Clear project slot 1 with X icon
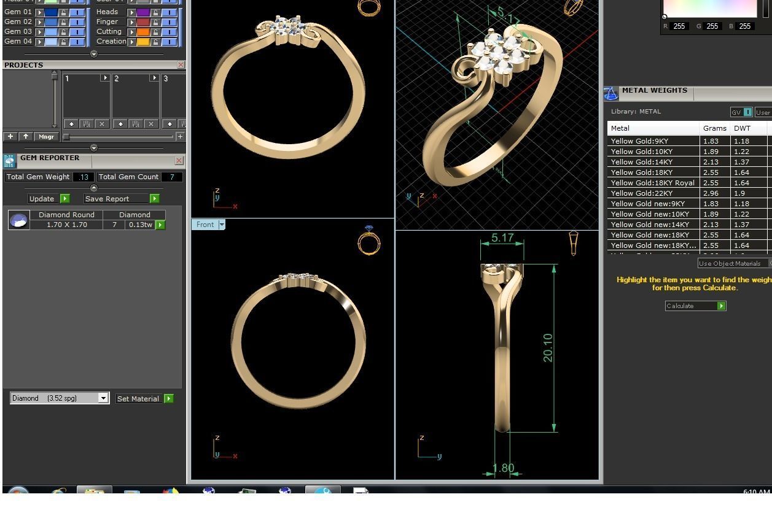This screenshot has height=532, width=772. tap(102, 124)
